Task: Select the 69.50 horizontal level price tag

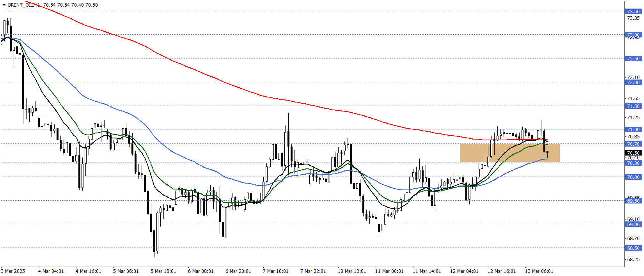Action: (633, 201)
